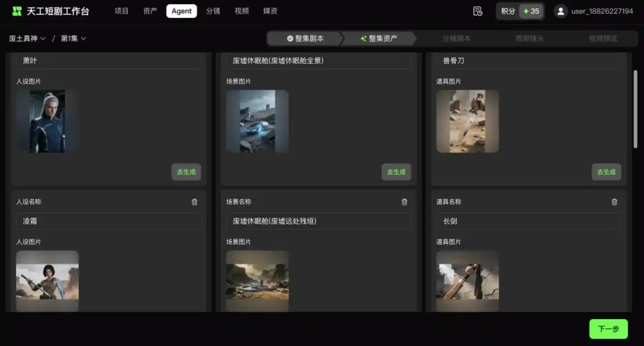Click 去生成 for the 兽骨刀 prop
Image resolution: width=644 pixels, height=346 pixels.
(606, 172)
